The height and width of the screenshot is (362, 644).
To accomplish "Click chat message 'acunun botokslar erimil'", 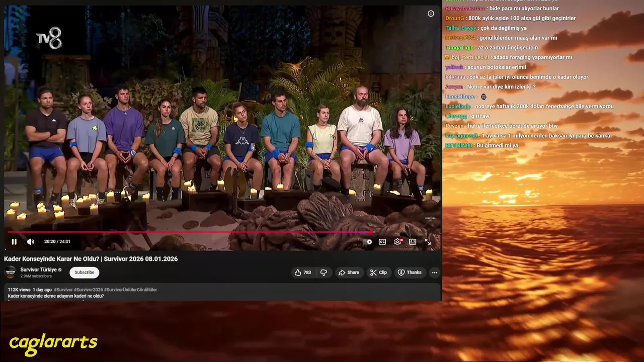I will click(497, 67).
